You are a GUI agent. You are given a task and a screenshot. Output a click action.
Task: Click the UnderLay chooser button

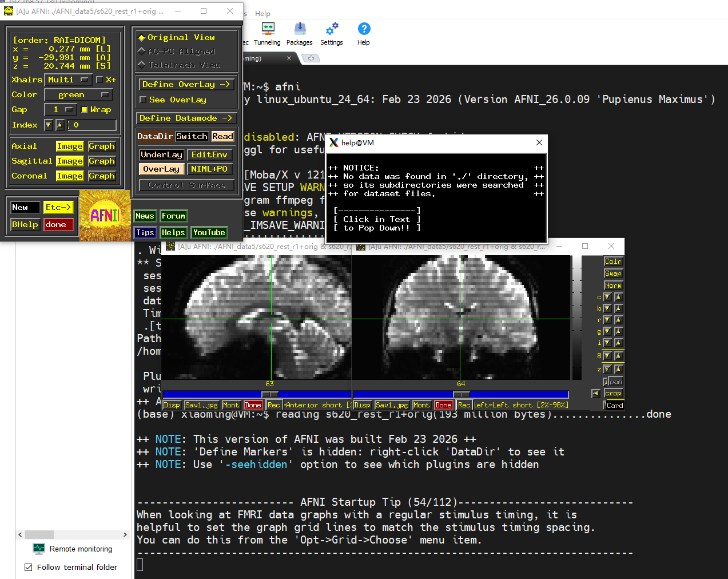click(x=161, y=154)
